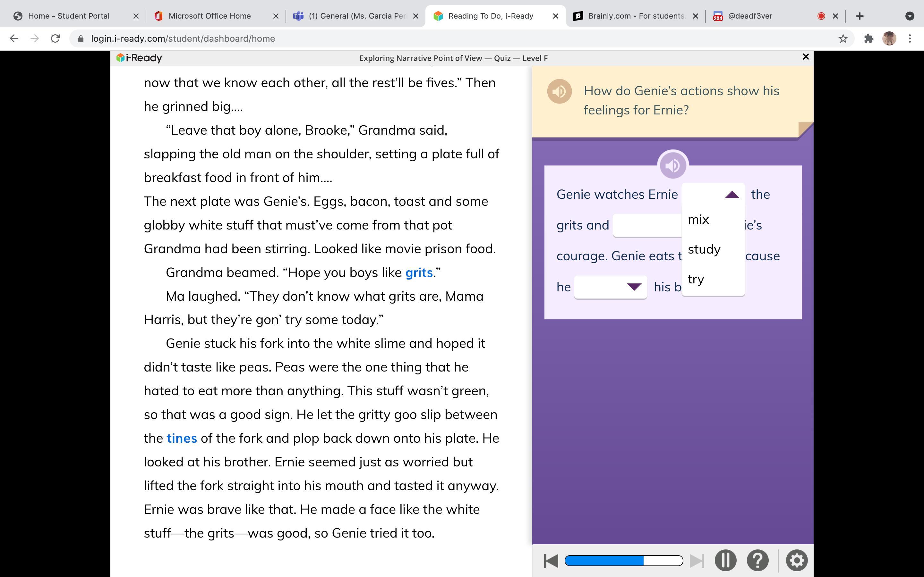Viewport: 924px width, 577px height.
Task: Expand the dropdown after "he"
Action: pos(611,287)
